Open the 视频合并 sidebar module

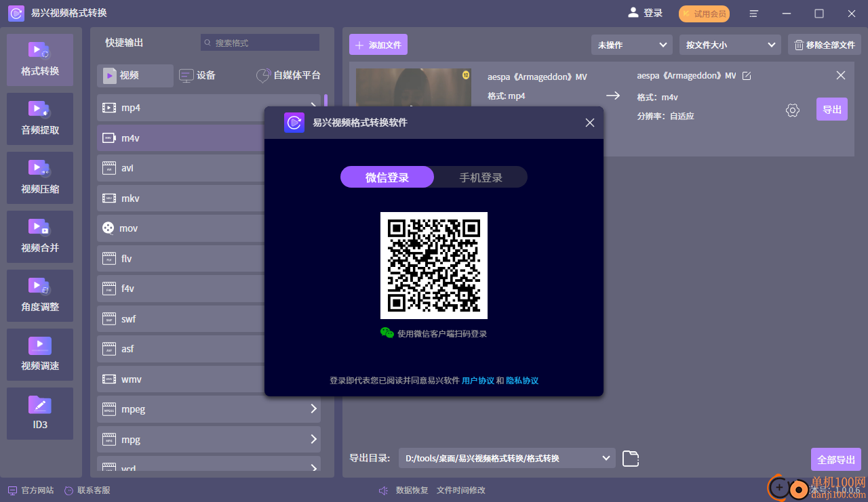click(x=40, y=236)
